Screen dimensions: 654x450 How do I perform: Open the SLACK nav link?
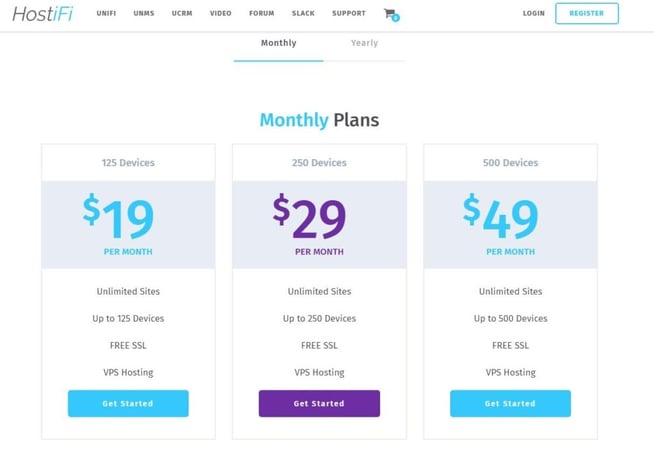[302, 14]
